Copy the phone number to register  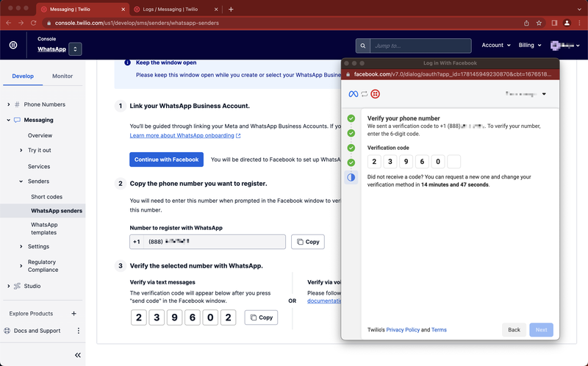308,242
